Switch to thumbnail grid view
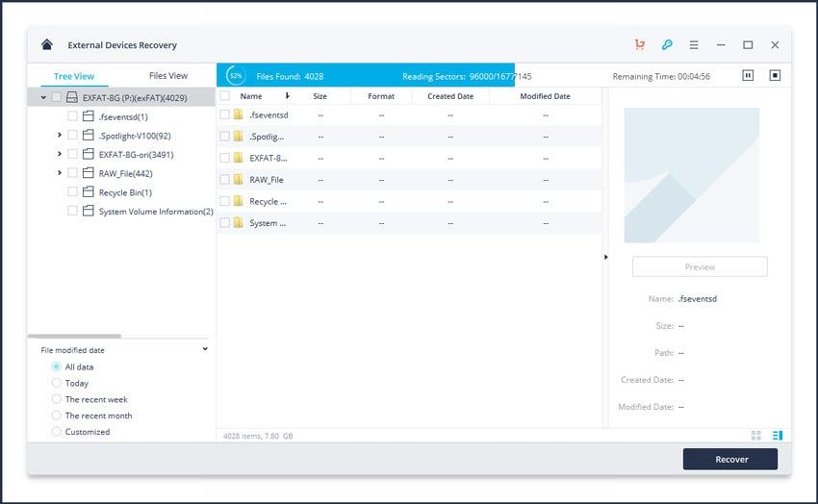This screenshot has width=818, height=504. coord(755,435)
